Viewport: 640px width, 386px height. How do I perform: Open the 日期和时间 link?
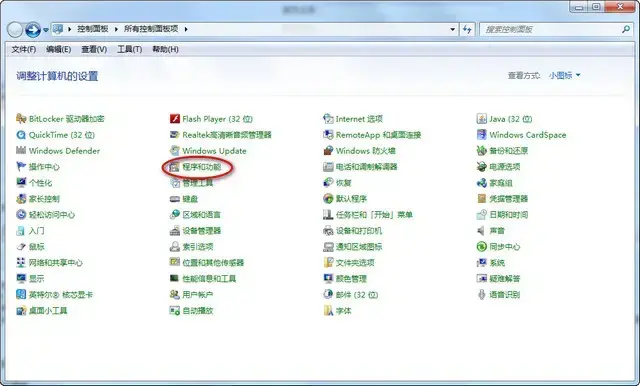click(x=509, y=215)
